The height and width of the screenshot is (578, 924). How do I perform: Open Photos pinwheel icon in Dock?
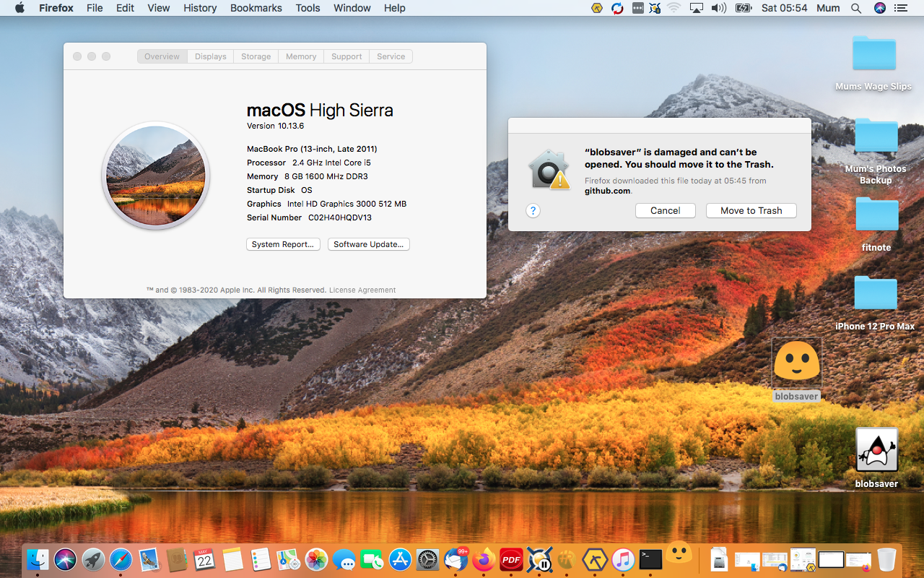[x=316, y=559]
